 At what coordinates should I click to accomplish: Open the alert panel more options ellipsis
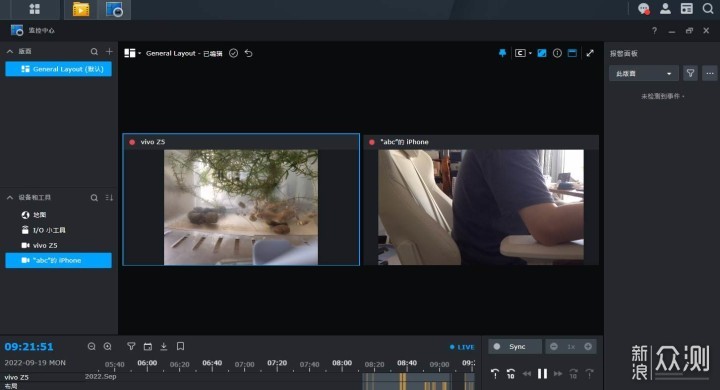pyautogui.click(x=710, y=73)
